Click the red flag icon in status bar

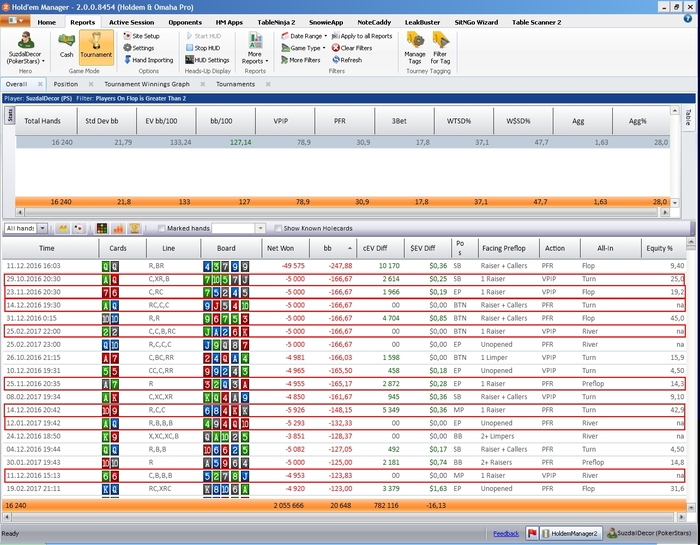click(x=532, y=533)
